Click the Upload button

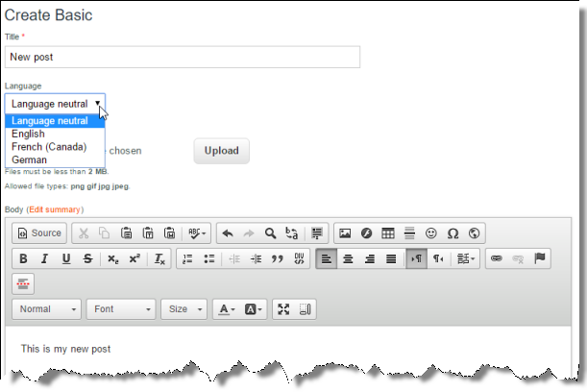tap(221, 151)
